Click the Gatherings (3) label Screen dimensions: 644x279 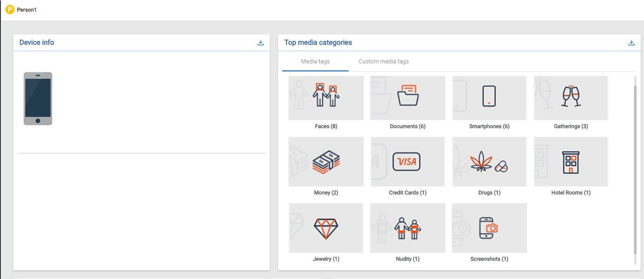click(571, 127)
